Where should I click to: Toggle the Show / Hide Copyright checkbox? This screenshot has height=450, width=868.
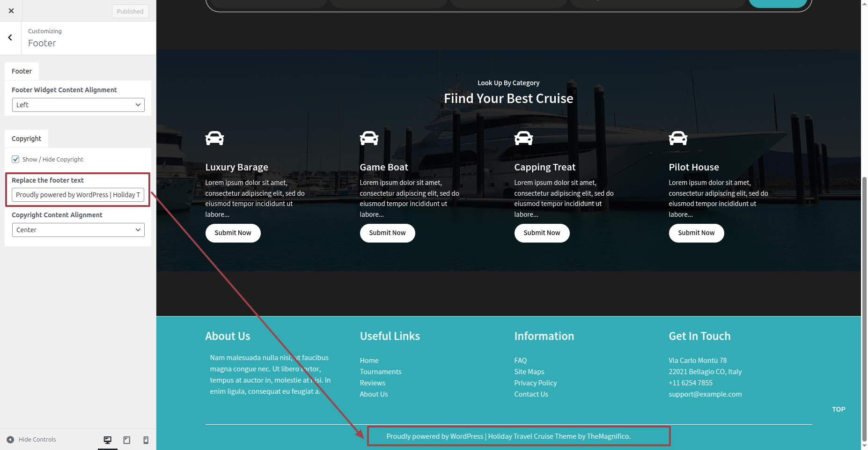15,159
